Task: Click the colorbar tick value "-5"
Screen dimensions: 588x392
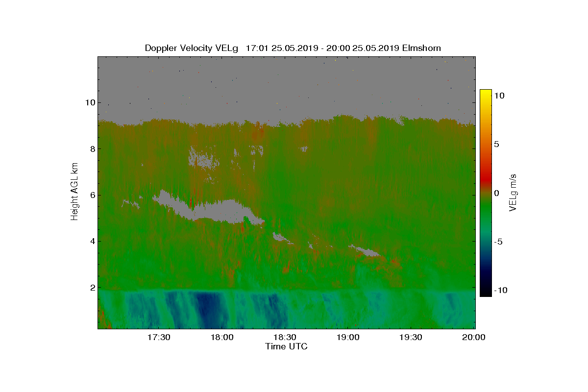Action: click(498, 242)
